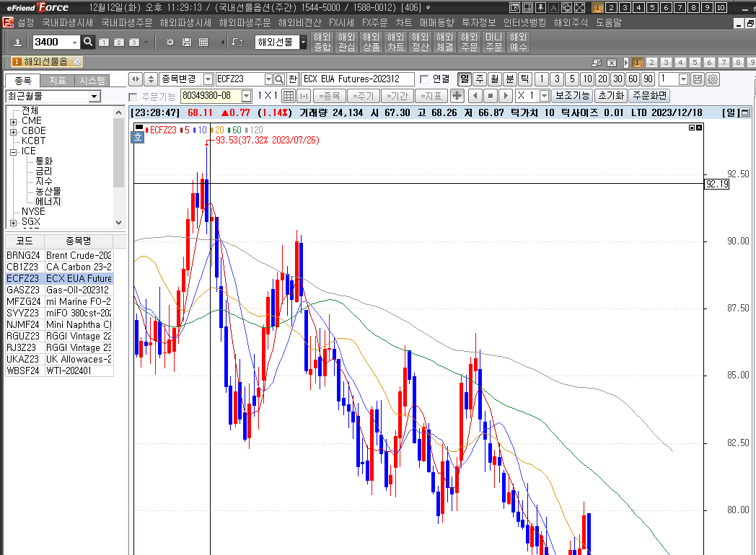Click the chart grid layout icon after 1 X 1

click(288, 96)
